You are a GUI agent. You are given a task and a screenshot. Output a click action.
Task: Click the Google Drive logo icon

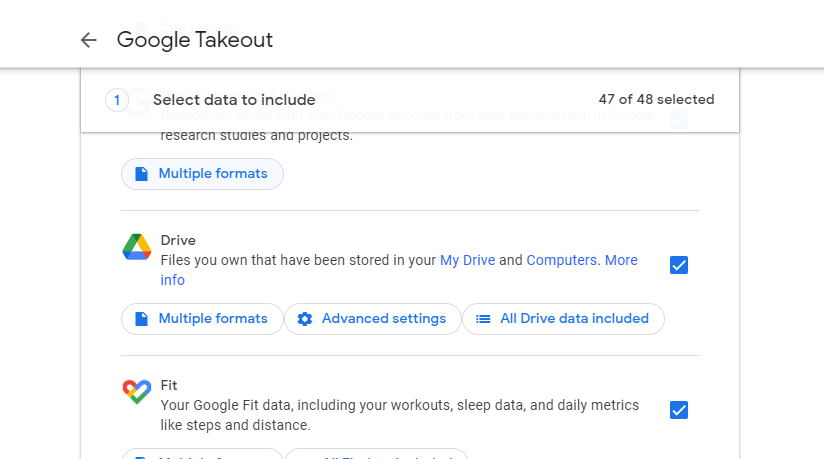coord(137,247)
